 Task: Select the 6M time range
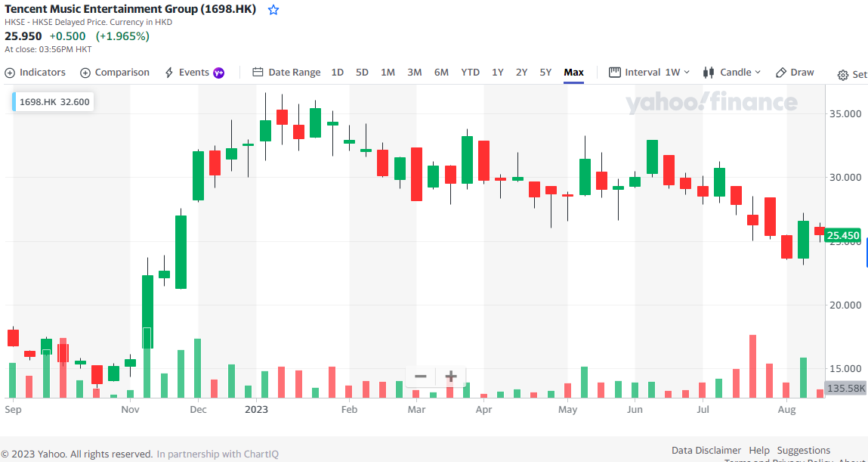point(441,73)
